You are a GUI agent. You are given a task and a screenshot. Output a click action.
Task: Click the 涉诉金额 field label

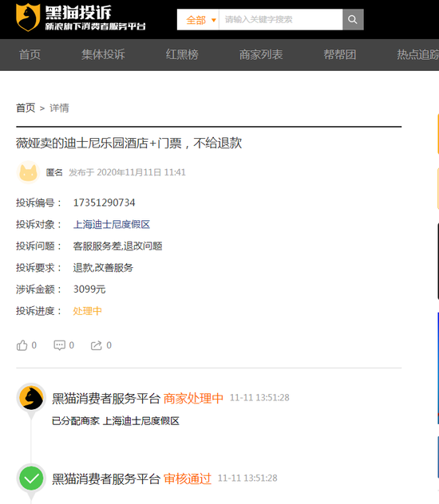click(x=38, y=289)
